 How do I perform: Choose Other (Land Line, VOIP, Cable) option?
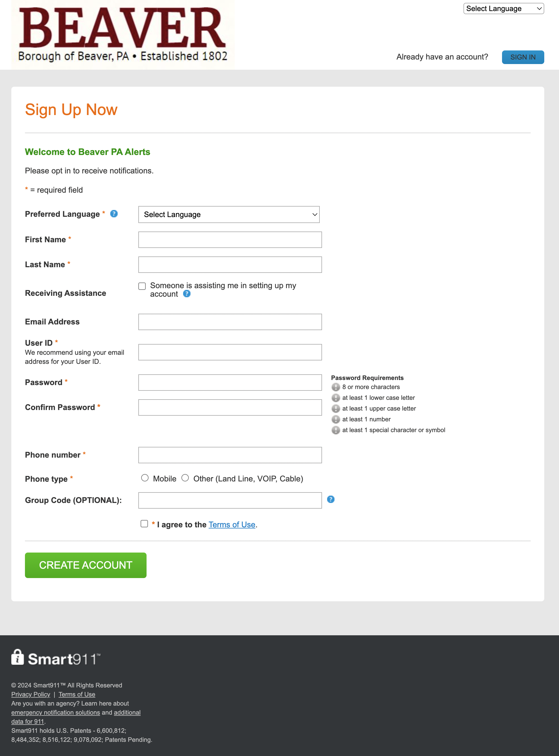coord(185,478)
